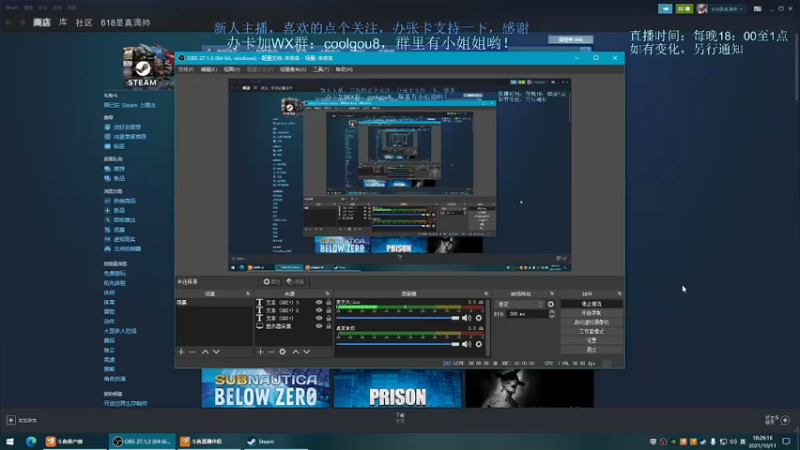Screen dimensions: 800x450
Task: Toggle lock on Text (GDI+) 3 source
Action: 329,302
